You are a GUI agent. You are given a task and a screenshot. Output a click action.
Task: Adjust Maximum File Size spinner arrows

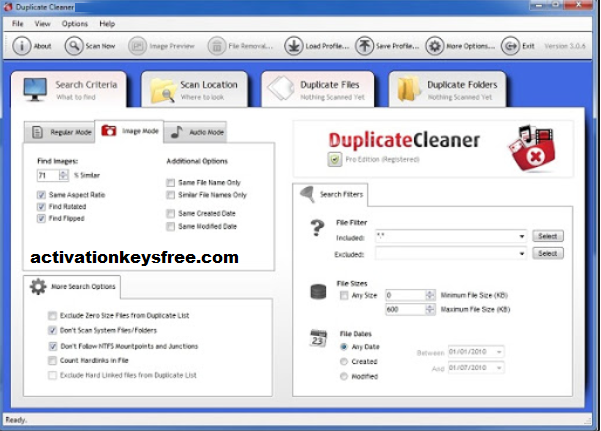point(430,309)
